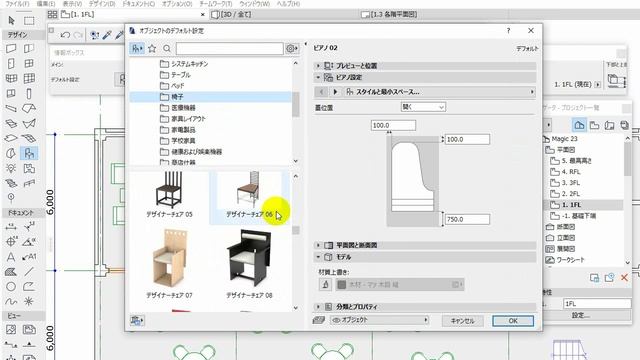Open the ファイル menu
The width and height of the screenshot is (640, 360).
click(17, 3)
